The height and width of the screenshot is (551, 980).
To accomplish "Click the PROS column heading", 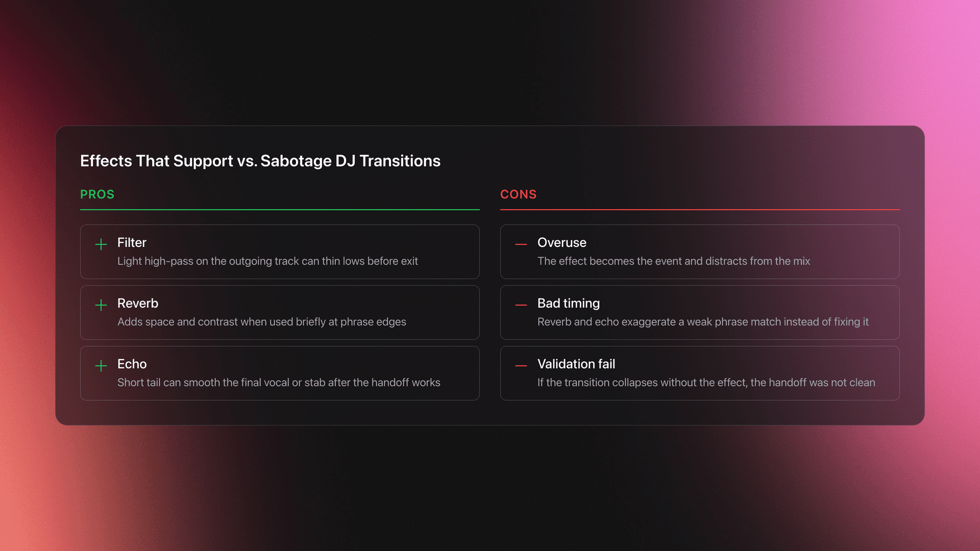I will pos(97,194).
